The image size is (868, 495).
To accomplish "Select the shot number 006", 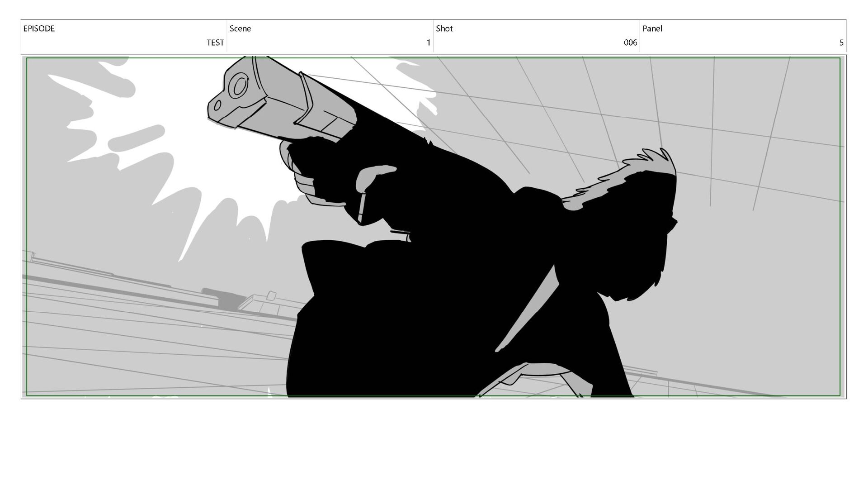I will (630, 43).
